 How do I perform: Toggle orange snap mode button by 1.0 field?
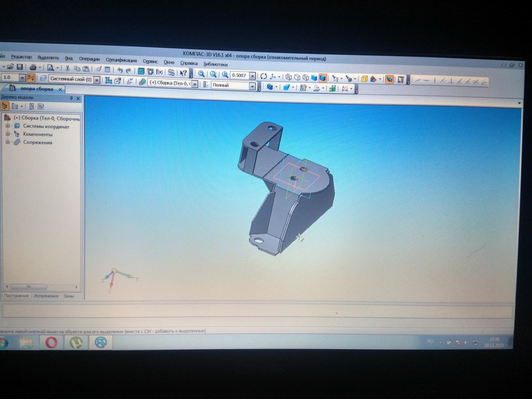31,78
